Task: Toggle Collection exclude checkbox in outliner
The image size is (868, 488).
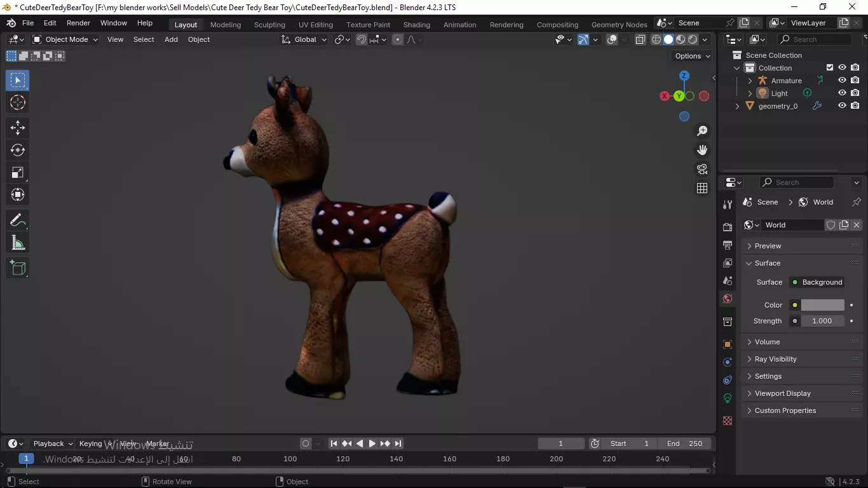Action: point(829,68)
